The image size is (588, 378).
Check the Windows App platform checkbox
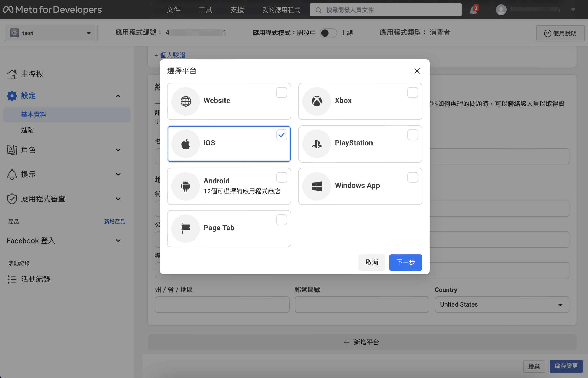413,177
